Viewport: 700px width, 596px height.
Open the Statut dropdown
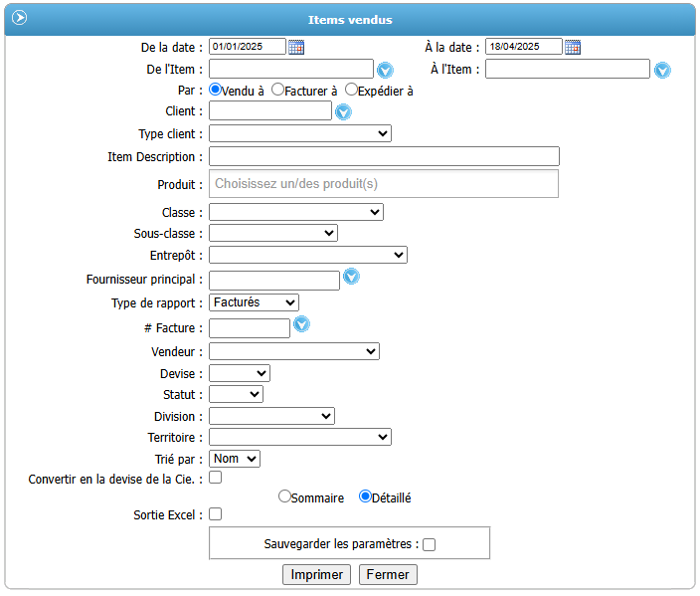(237, 394)
